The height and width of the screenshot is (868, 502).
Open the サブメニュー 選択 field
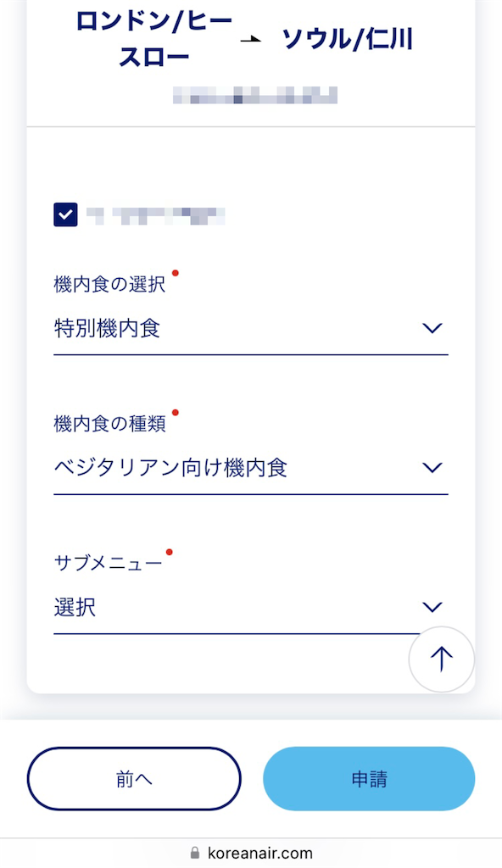pos(251,609)
